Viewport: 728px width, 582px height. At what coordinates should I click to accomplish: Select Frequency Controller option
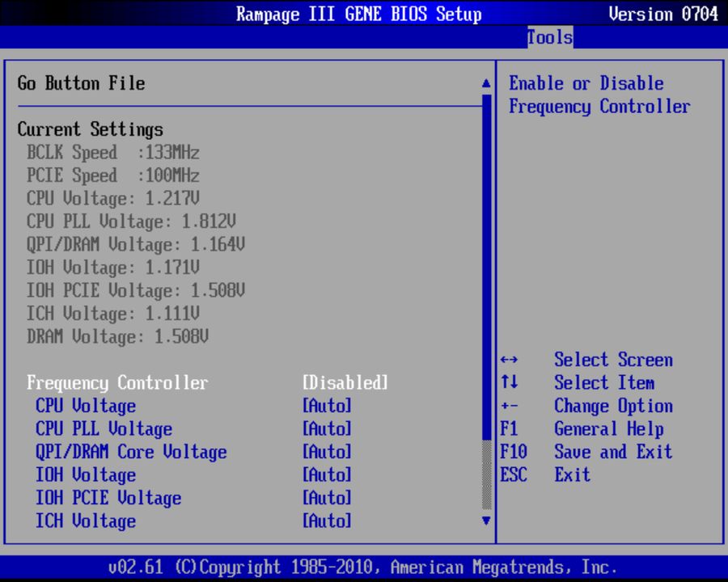(x=117, y=383)
